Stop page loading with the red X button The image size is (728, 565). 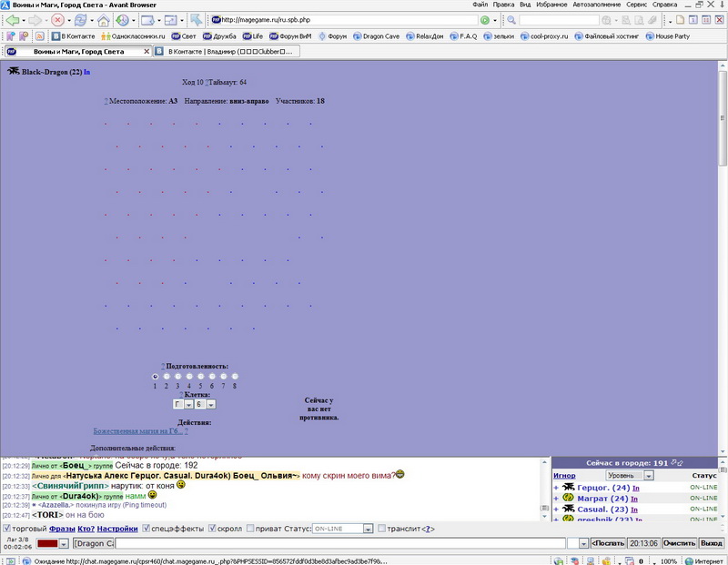(57, 20)
